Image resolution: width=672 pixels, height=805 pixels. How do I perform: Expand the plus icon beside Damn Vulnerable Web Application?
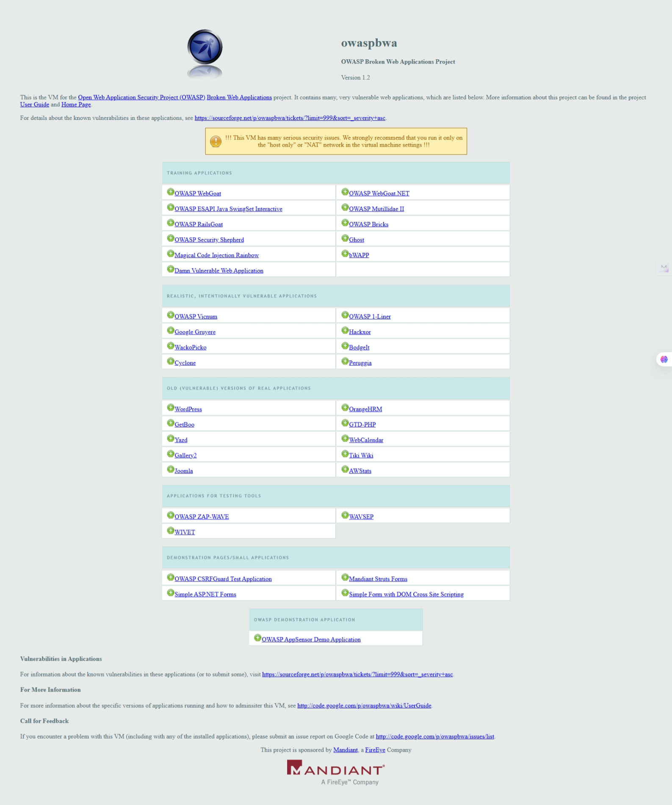pyautogui.click(x=171, y=269)
